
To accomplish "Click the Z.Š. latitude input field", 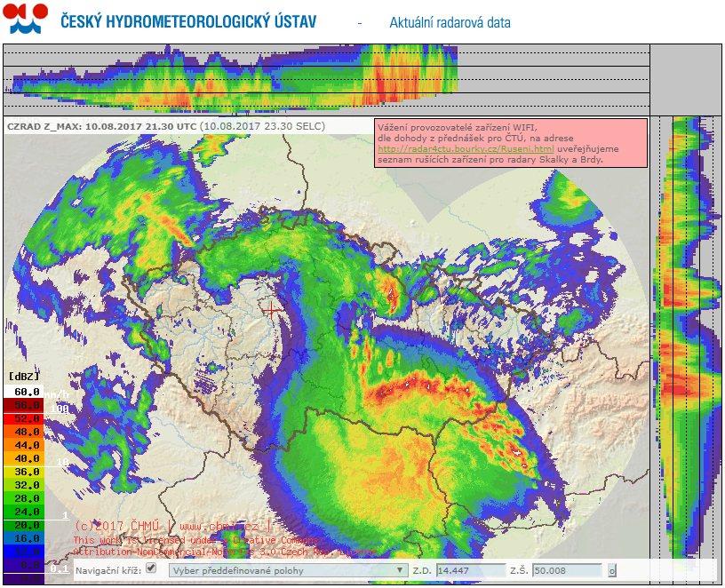I will (x=568, y=570).
